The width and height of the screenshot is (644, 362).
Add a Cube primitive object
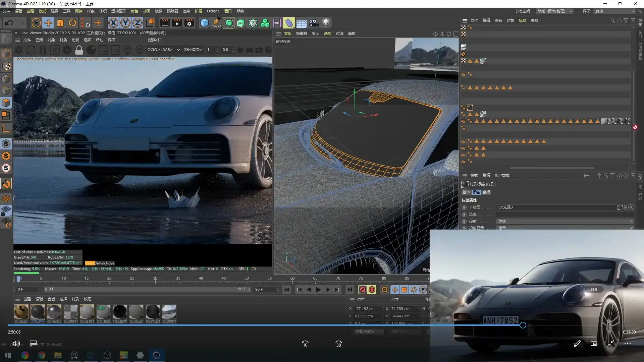pyautogui.click(x=204, y=23)
